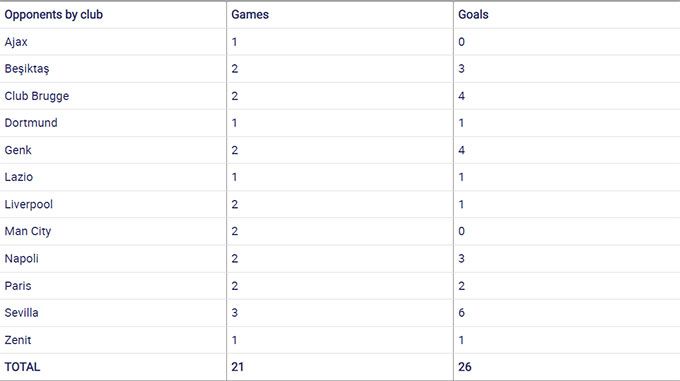Click total games value 21

pos(238,367)
